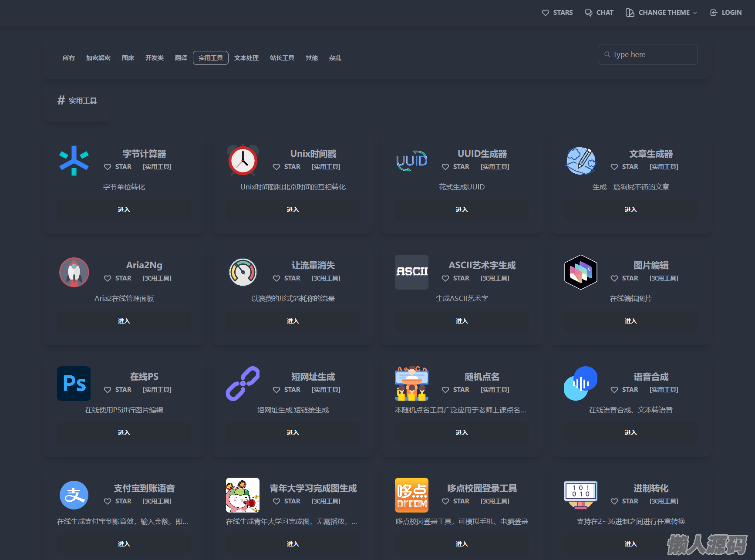Click the 支付宝到账语音 title text
This screenshot has width=755, height=560.
144,488
